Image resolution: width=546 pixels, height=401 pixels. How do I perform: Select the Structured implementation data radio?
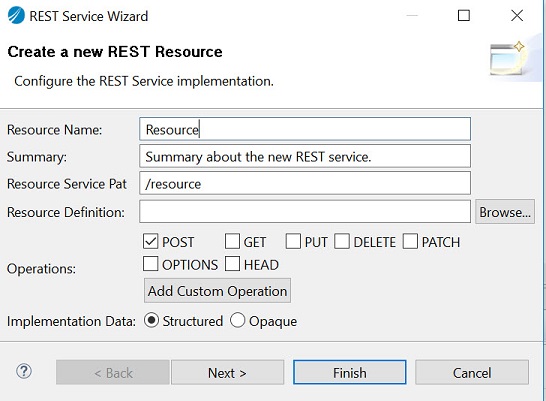(151, 320)
